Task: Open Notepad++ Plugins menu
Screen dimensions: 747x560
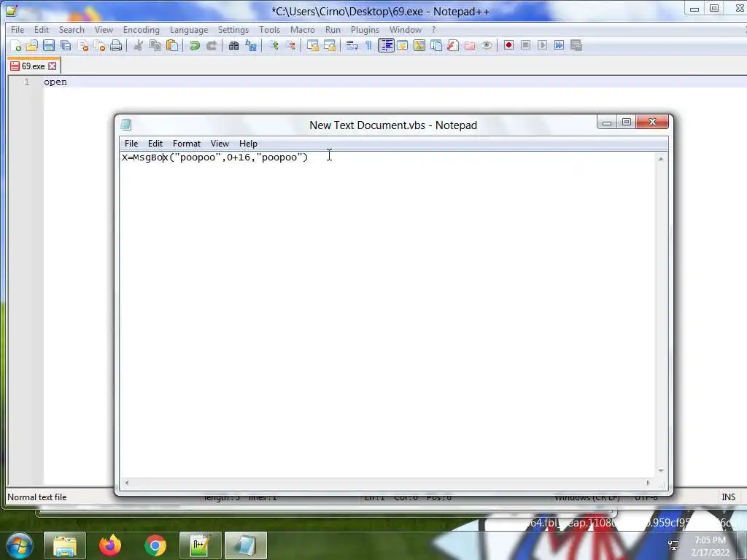Action: 365,29
